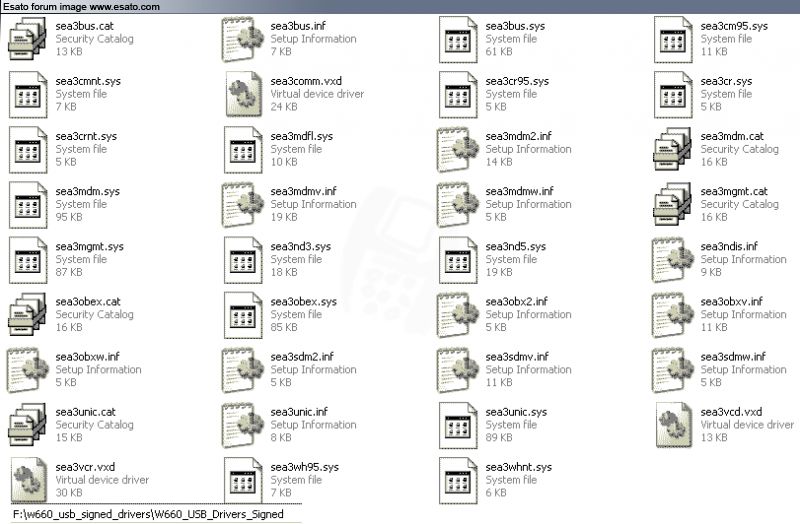Select the sea3bus.cat security catalog icon

click(x=28, y=39)
